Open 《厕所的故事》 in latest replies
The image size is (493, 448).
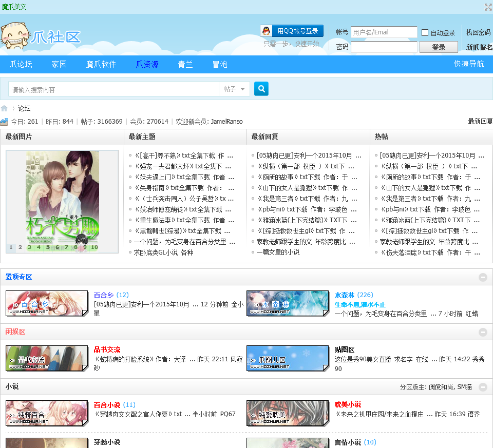point(307,177)
